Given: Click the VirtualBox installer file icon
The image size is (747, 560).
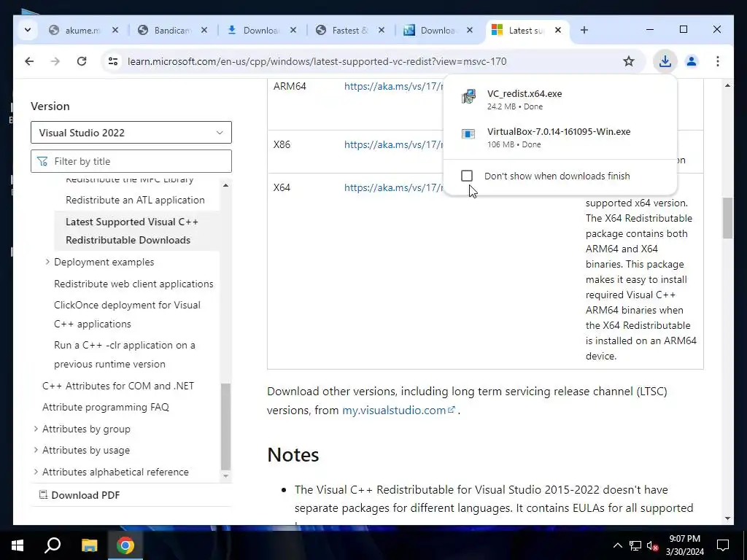Looking at the screenshot, I should [x=468, y=134].
